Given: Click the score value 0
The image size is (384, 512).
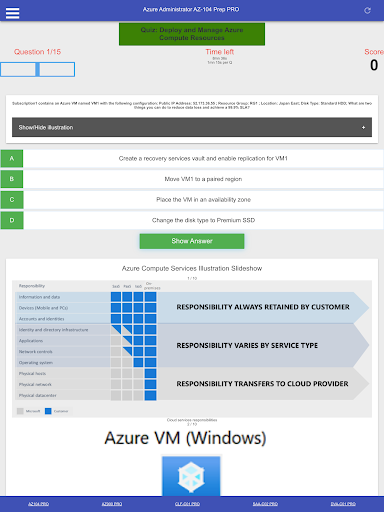Looking at the screenshot, I should (x=374, y=65).
